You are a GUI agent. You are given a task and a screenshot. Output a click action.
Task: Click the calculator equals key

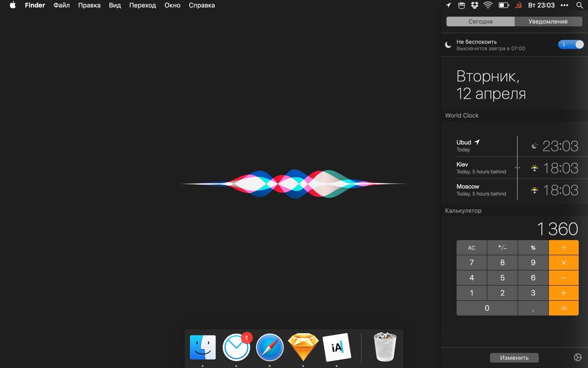[x=564, y=308]
